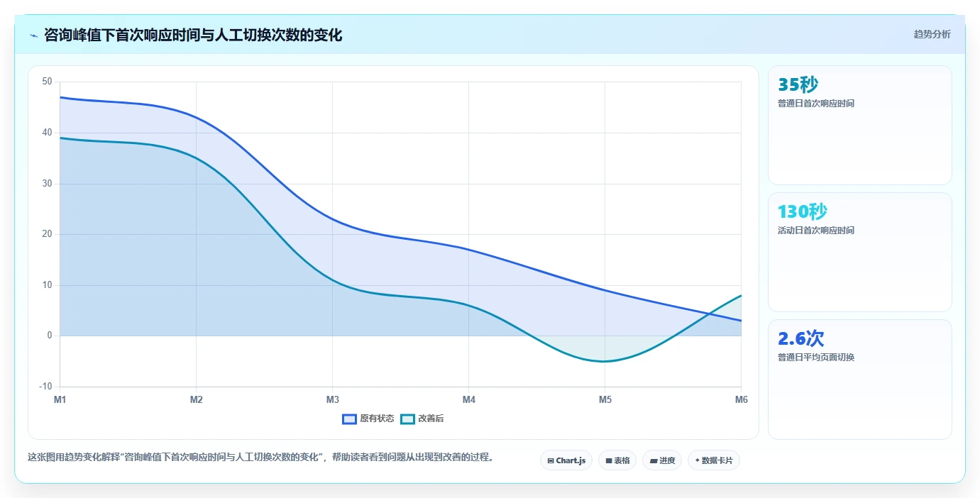
Task: Click the icon inside the Chart.js chip
Action: [551, 461]
